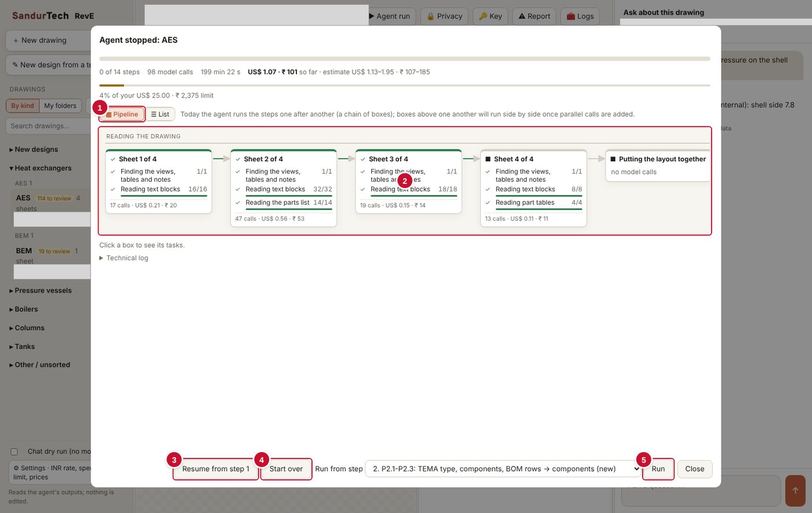
Task: Select the Putting the layout together box
Action: pos(658,165)
